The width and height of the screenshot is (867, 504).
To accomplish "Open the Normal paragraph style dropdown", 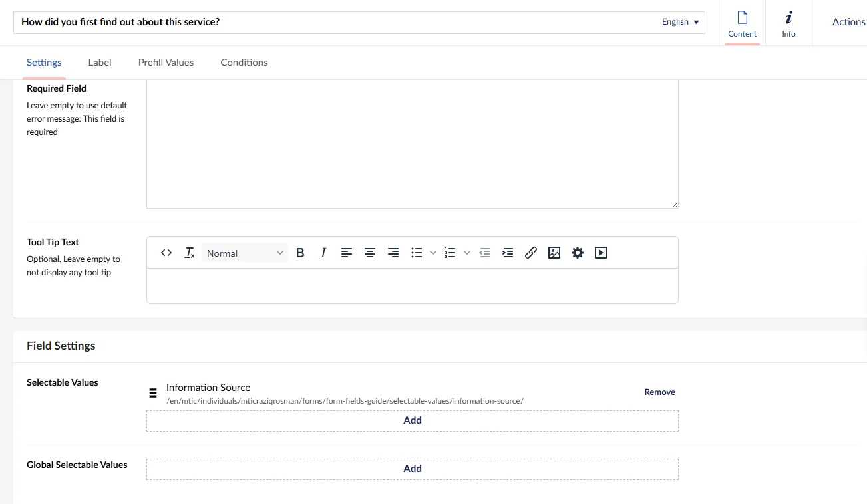I will pyautogui.click(x=244, y=253).
